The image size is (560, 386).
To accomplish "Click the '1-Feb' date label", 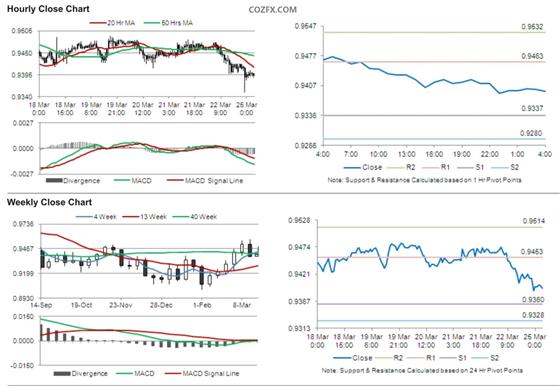I will (x=202, y=305).
